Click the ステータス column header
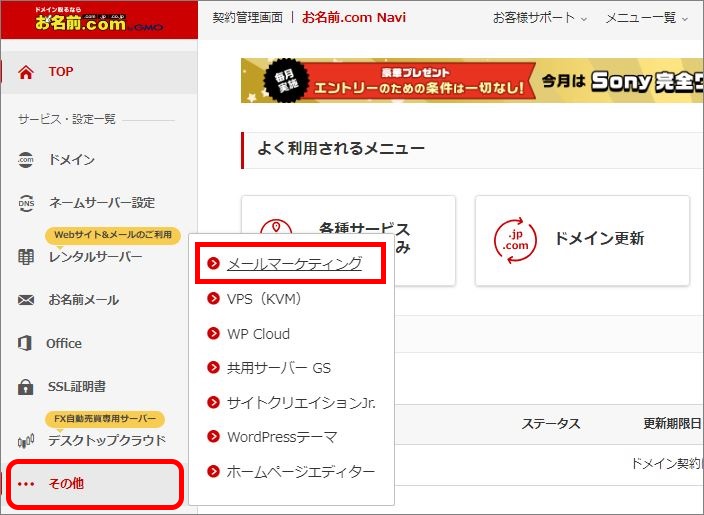Image resolution: width=704 pixels, height=515 pixels. [x=551, y=423]
